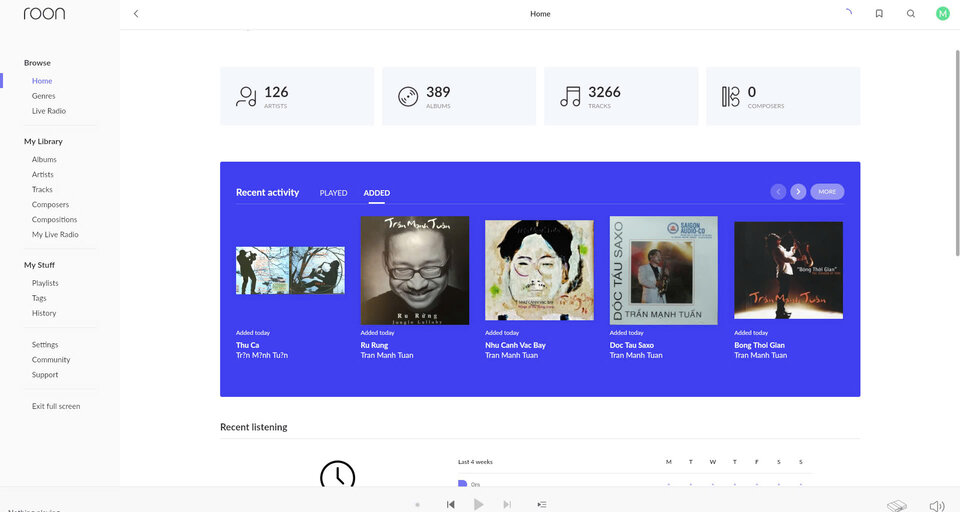Skip to the previous track
The height and width of the screenshot is (512, 960).
click(x=451, y=504)
